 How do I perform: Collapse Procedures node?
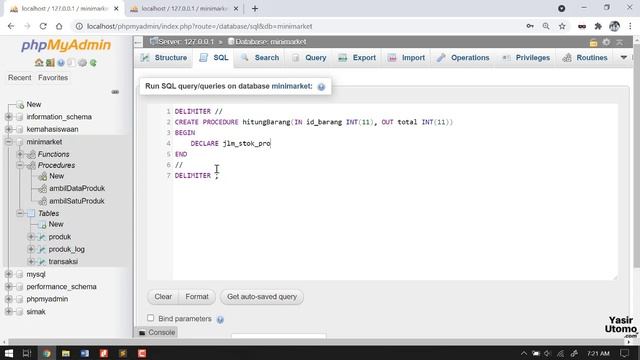(20, 165)
